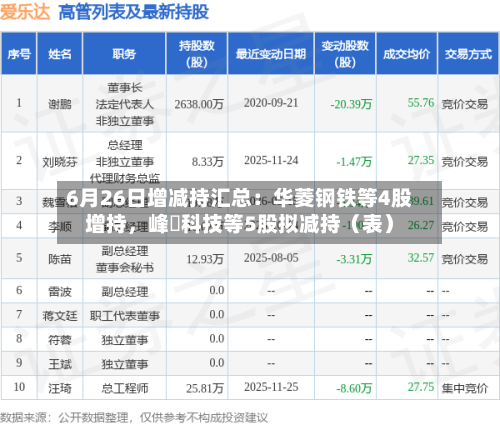Click 谢鹏's job titles starting with 董事长
500x425 pixels.
pos(124,104)
